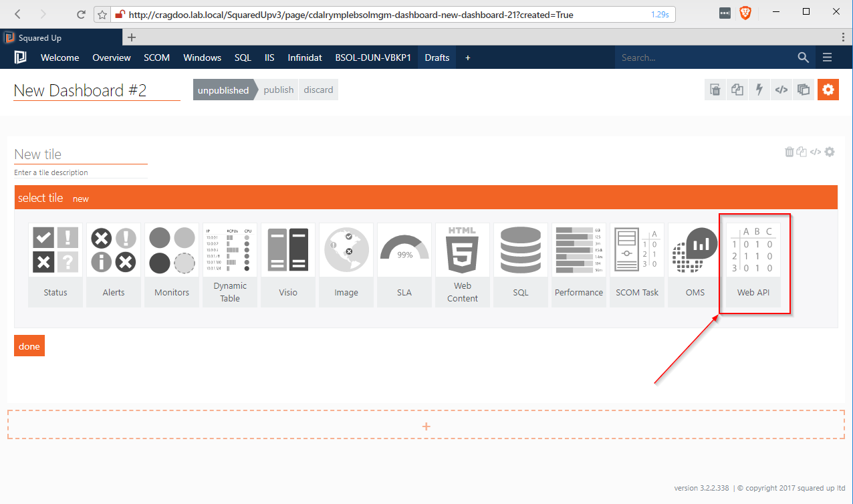Reload the page in browser

(x=81, y=14)
